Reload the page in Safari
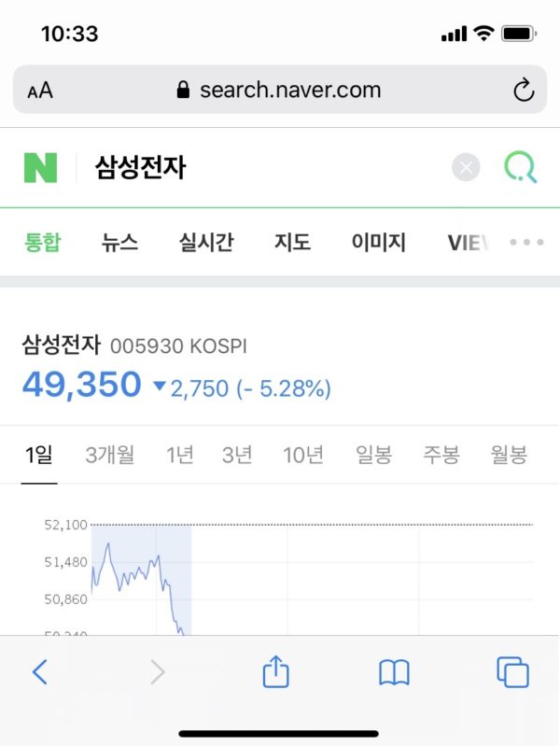The height and width of the screenshot is (746, 560). tap(524, 90)
